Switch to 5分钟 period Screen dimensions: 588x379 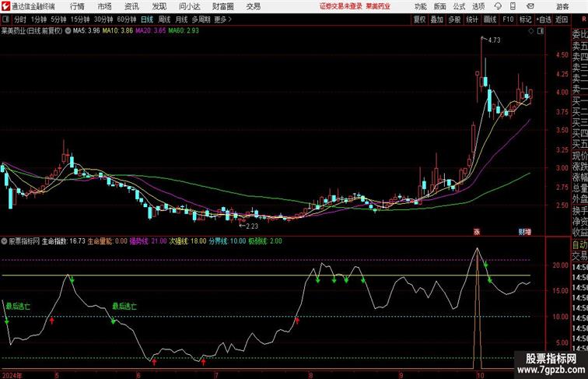pos(58,19)
